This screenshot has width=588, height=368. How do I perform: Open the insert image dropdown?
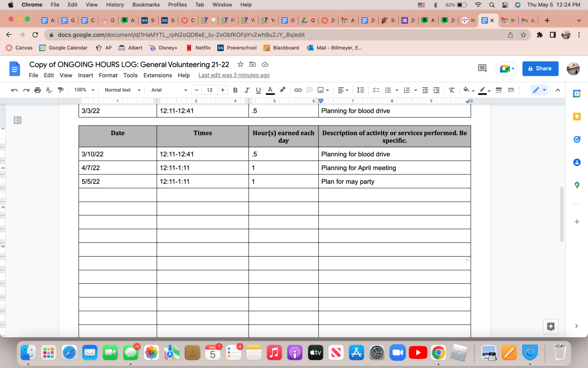[x=323, y=90]
